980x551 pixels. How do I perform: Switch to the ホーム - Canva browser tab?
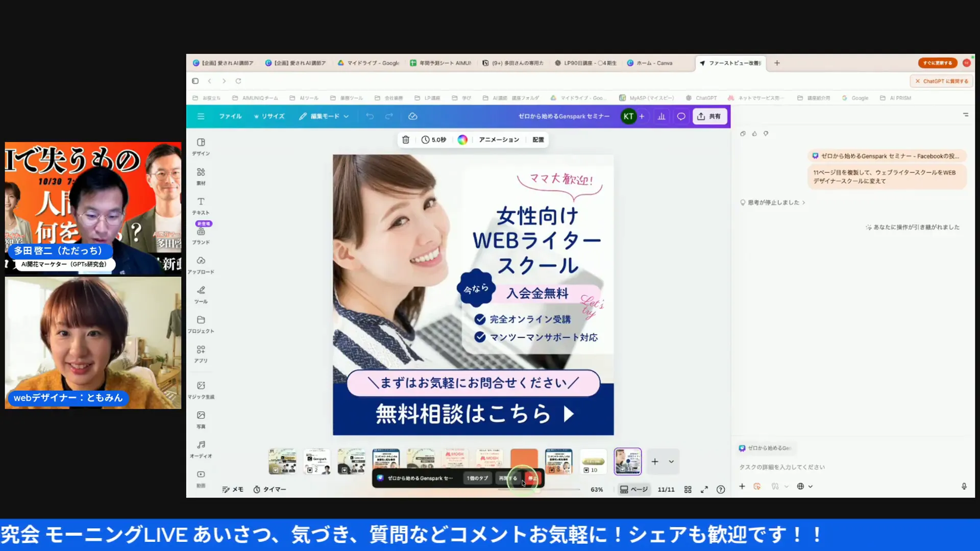pos(652,63)
